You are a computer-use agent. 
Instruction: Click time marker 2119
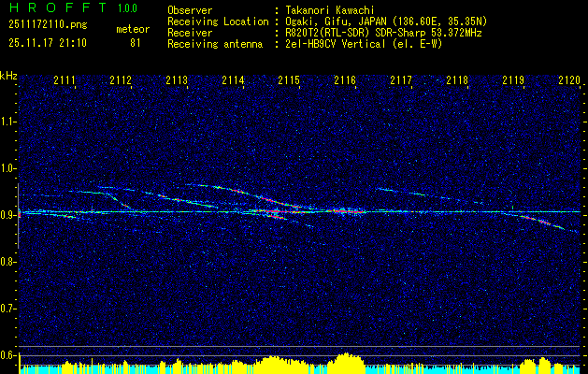(513, 80)
